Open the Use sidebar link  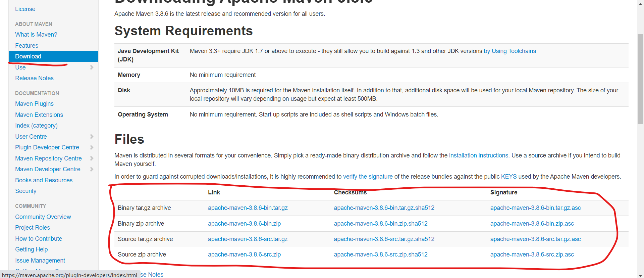20,67
